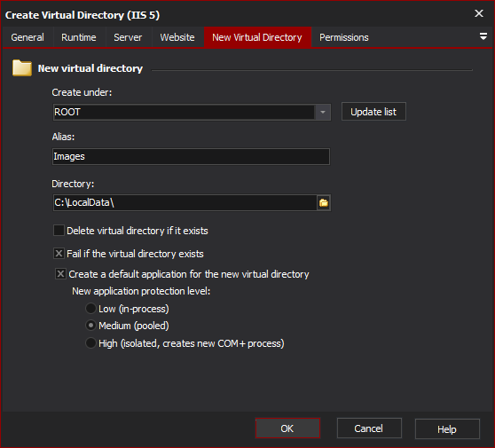
Task: Switch to the General tab
Action: tap(27, 37)
